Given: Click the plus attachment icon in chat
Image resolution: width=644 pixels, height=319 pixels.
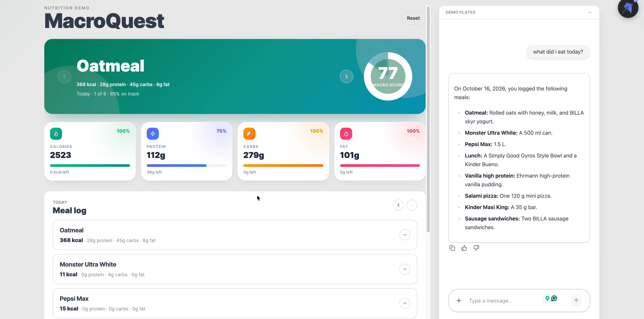Looking at the screenshot, I should (x=459, y=301).
